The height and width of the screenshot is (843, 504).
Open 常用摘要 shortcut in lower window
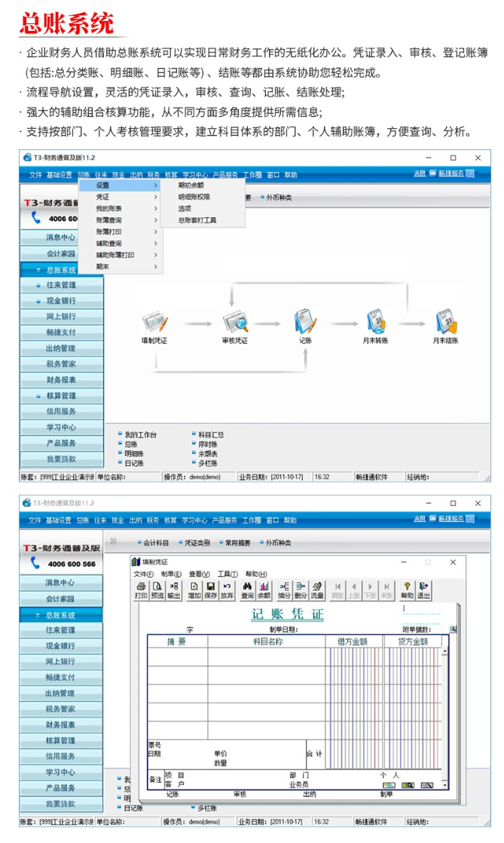coord(237,542)
